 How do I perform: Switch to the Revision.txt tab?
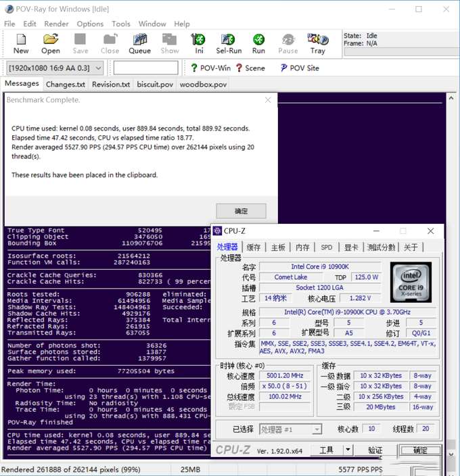tap(111, 85)
